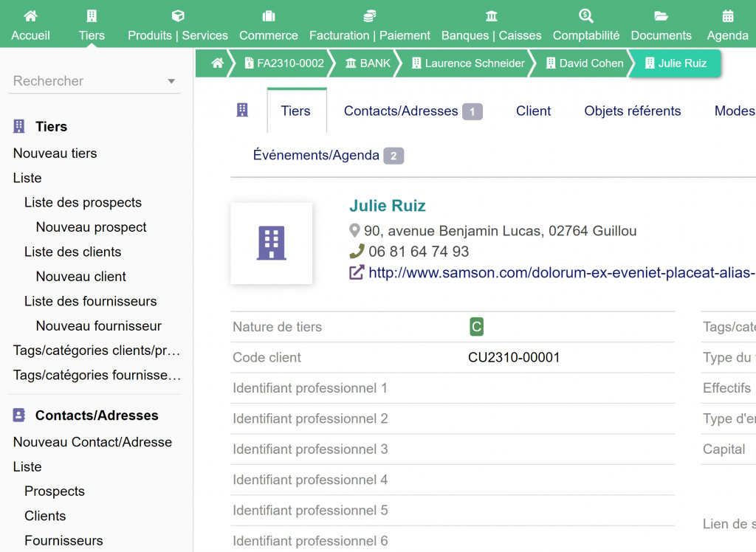Open the Agenda calendar icon
The height and width of the screenshot is (552, 756).
point(728,16)
